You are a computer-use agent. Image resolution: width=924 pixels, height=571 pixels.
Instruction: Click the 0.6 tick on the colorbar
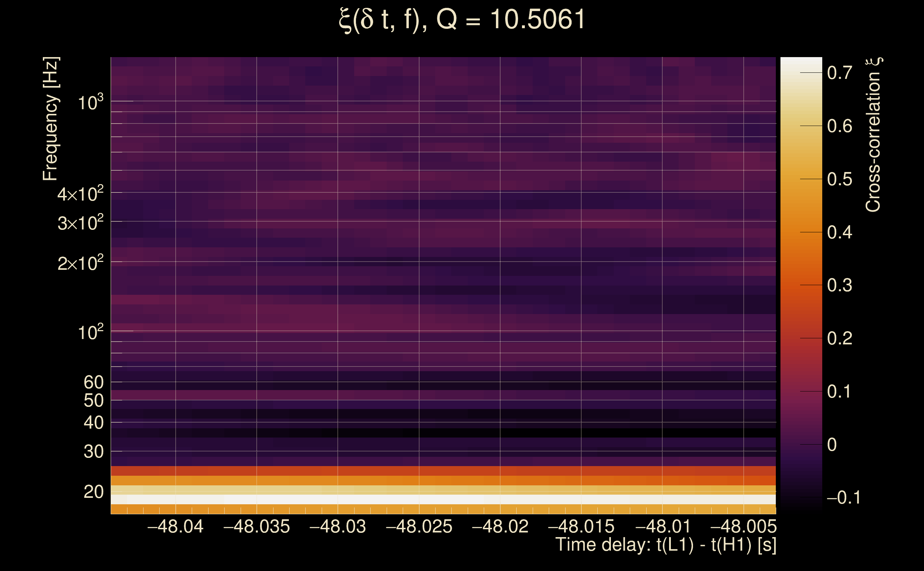[839, 126]
